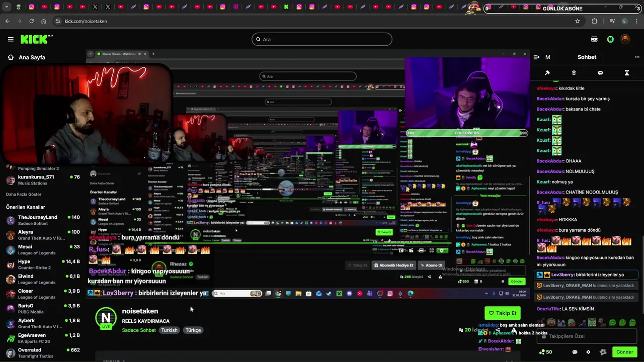Click OnurluTifu username in chat
Viewport: 644px width, 362px height.
point(548,309)
